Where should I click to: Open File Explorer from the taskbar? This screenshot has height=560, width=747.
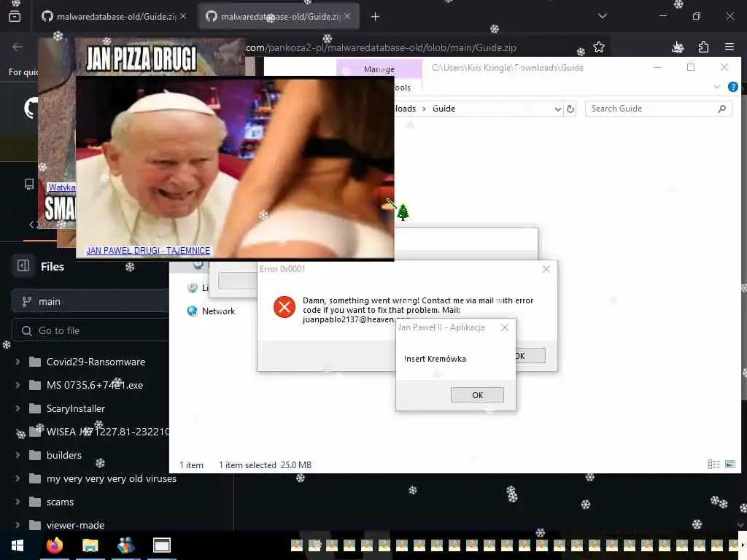[90, 545]
